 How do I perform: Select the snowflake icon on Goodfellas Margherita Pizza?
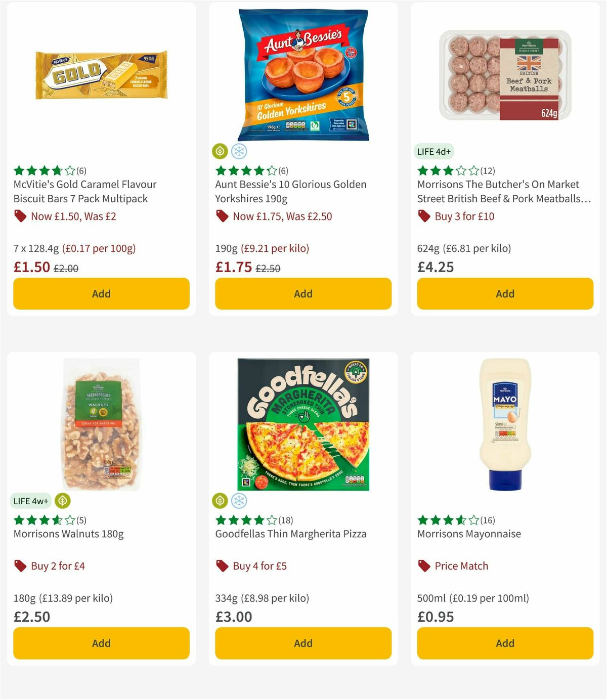pos(239,500)
